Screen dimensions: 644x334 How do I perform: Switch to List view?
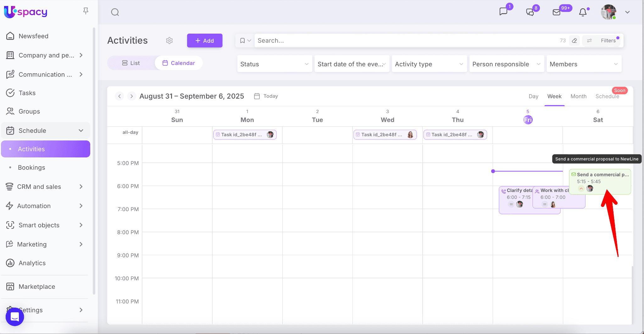tap(131, 63)
